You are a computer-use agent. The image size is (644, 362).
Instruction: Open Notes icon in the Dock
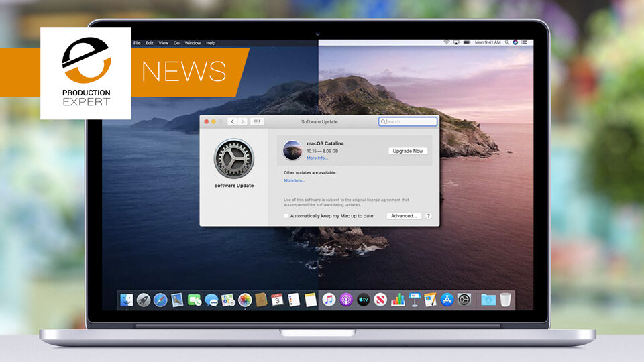[x=311, y=300]
